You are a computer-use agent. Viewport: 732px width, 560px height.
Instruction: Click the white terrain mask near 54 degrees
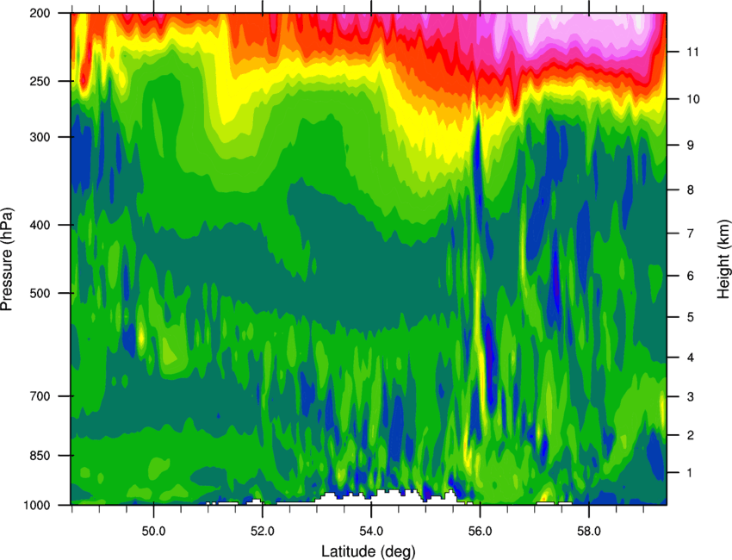tap(374, 497)
